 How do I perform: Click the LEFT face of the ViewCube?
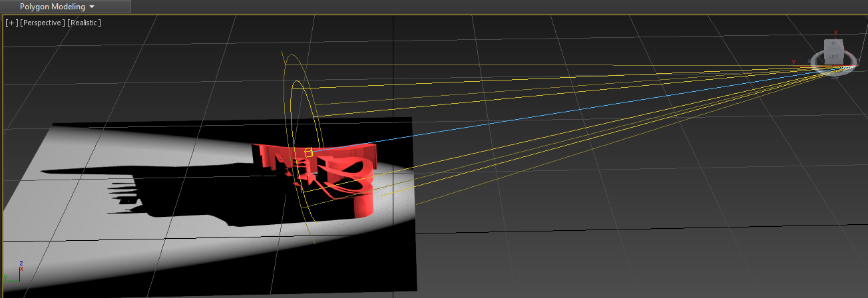[x=834, y=56]
